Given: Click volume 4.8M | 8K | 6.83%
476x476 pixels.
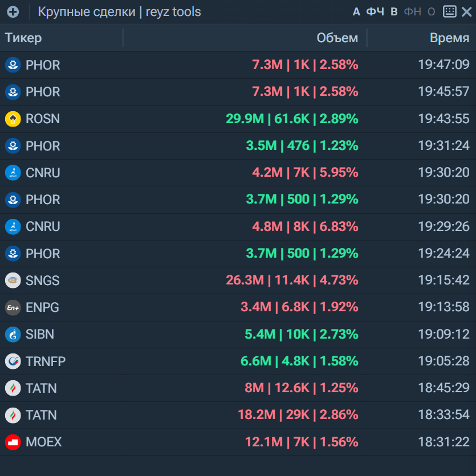Looking at the screenshot, I should [x=305, y=226].
